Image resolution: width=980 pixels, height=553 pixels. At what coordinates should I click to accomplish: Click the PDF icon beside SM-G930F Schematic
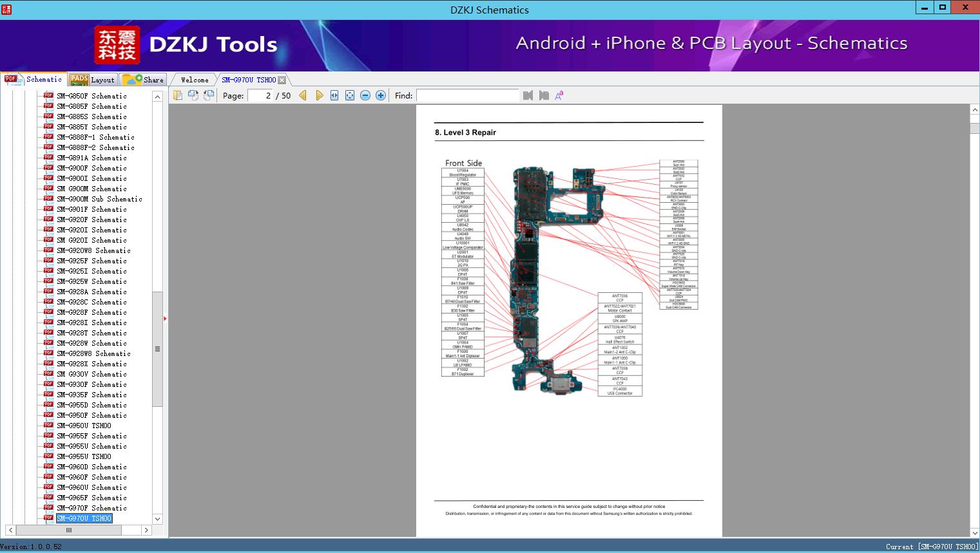[x=48, y=384]
